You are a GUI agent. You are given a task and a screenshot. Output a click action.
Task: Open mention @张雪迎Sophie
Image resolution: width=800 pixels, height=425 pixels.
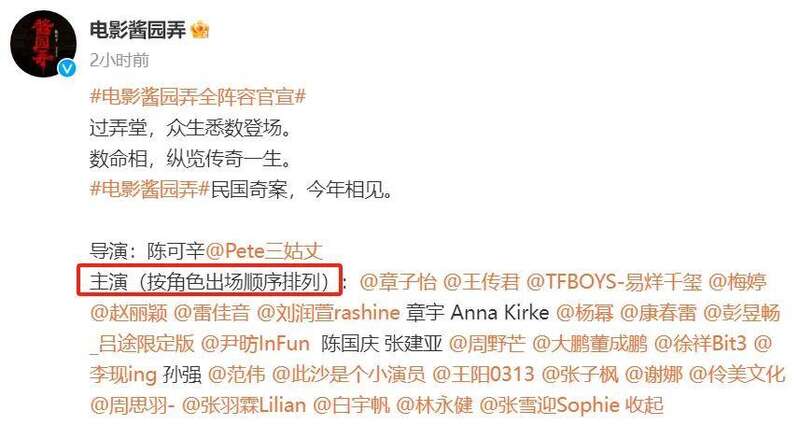[549, 405]
